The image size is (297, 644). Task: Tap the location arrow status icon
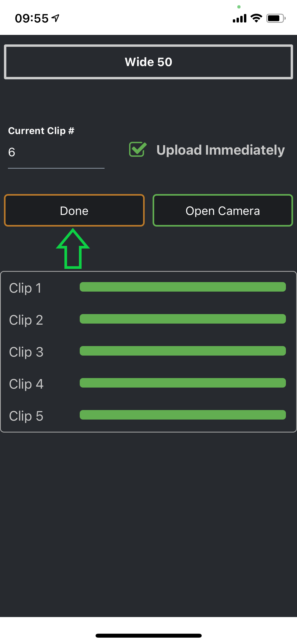[55, 18]
